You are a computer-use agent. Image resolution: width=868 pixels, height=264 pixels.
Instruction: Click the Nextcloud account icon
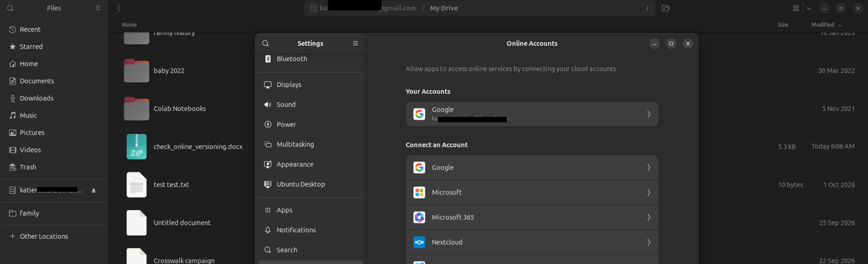419,242
